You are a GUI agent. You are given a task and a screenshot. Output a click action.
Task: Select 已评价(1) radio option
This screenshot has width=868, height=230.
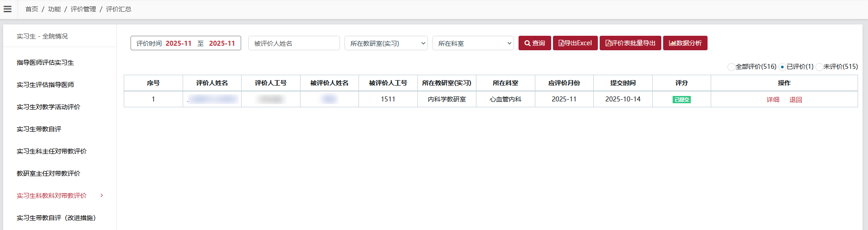point(782,67)
